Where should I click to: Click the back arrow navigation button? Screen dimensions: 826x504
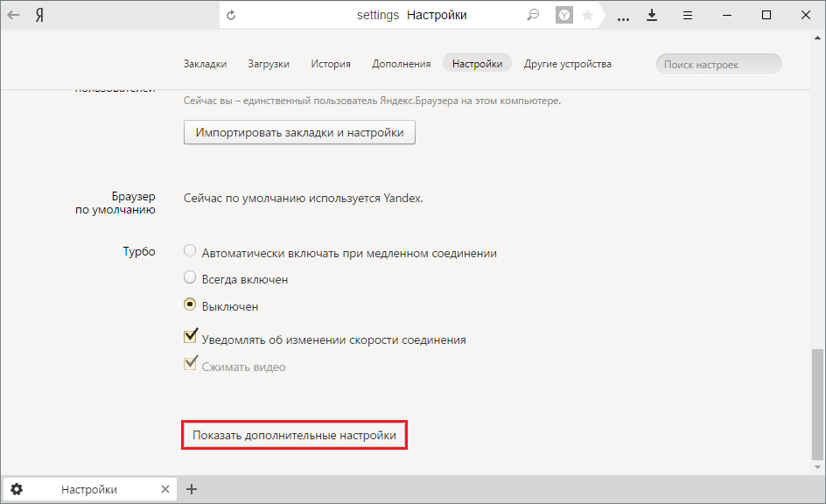click(15, 16)
